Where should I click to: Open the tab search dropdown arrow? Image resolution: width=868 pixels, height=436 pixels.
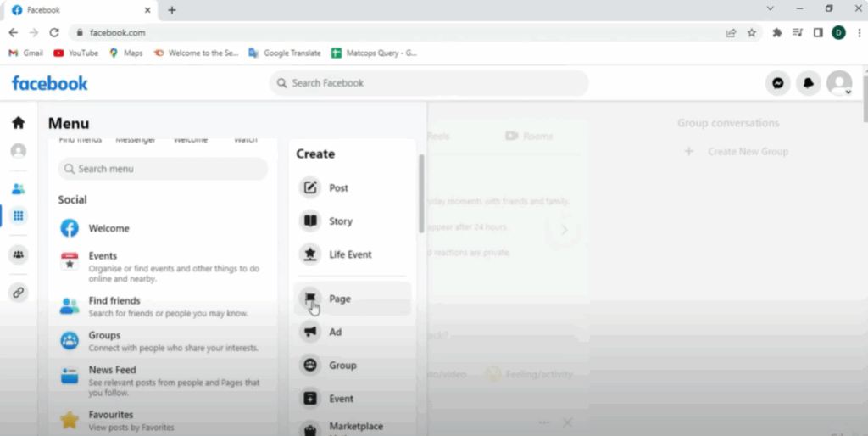pos(770,8)
